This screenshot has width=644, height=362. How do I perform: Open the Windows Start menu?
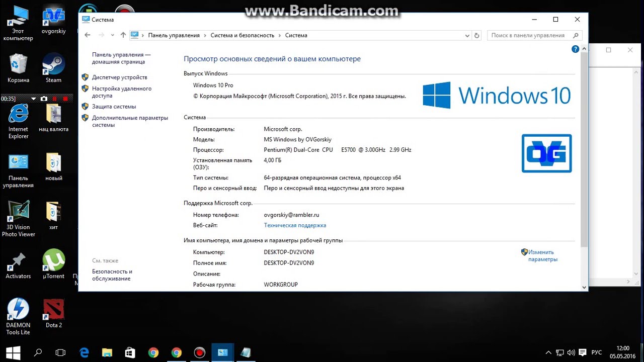(x=13, y=352)
